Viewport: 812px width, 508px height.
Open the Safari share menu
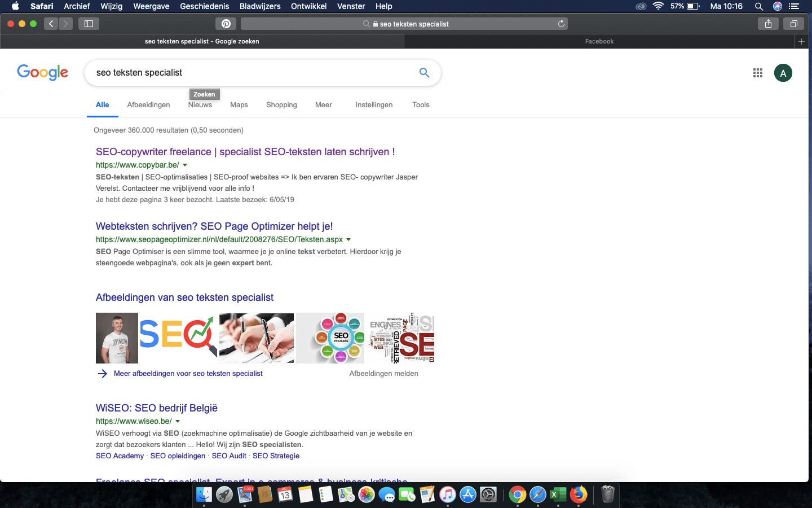point(768,24)
